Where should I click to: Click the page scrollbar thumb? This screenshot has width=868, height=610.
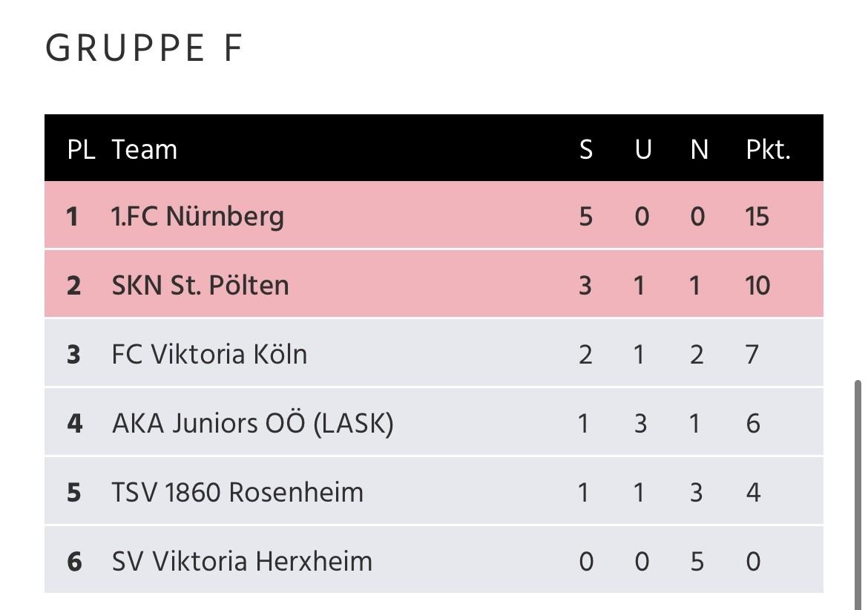858,494
